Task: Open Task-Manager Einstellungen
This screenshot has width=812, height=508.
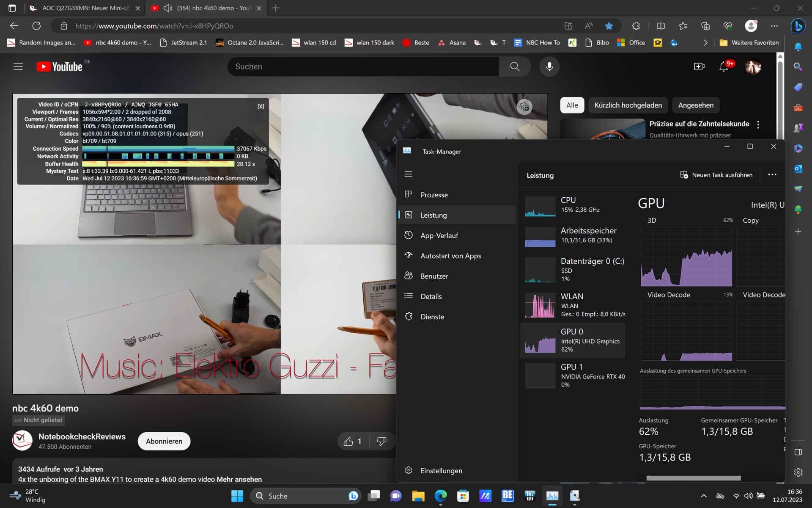Action: [x=457, y=471]
